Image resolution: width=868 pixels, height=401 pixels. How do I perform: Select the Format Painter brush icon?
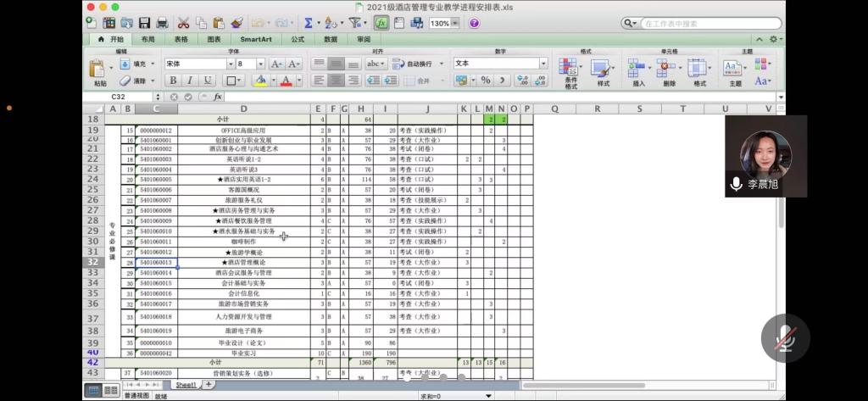237,24
